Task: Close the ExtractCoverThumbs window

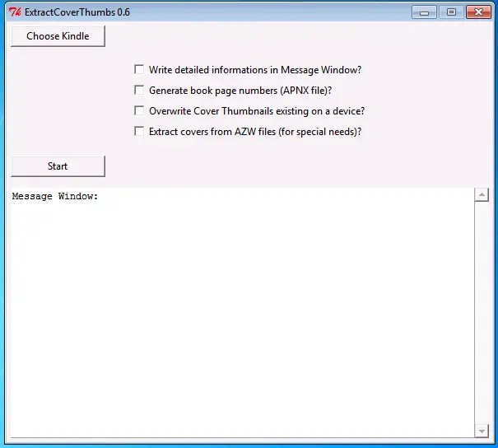Action: coord(478,12)
